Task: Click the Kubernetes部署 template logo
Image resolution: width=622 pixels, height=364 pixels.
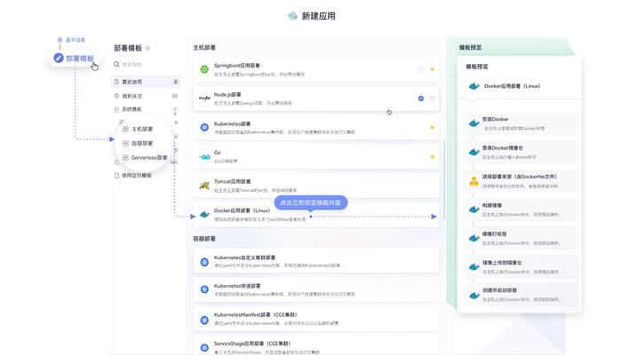Action: [204, 127]
